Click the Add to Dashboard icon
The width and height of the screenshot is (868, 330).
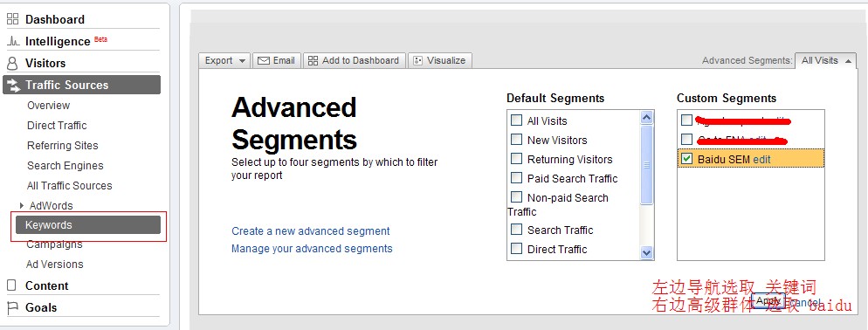313,61
